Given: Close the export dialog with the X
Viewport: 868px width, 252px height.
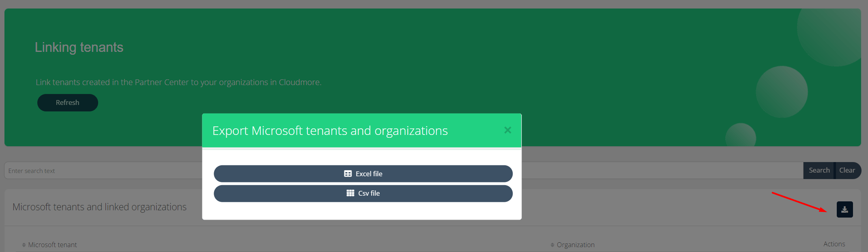Looking at the screenshot, I should tap(507, 130).
